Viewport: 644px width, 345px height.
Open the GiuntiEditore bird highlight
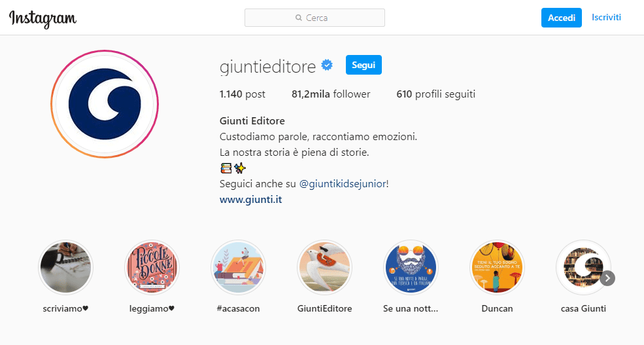(x=324, y=268)
